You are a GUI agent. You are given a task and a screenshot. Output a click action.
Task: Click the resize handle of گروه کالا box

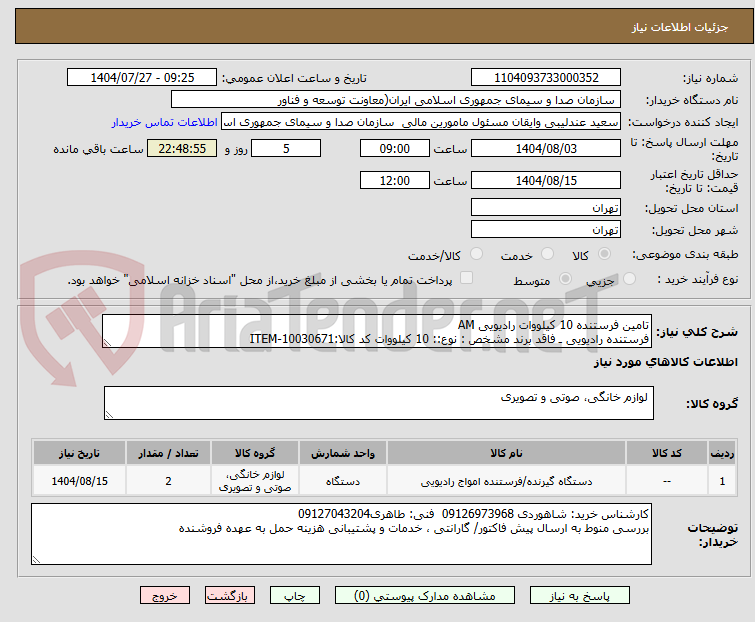(109, 415)
